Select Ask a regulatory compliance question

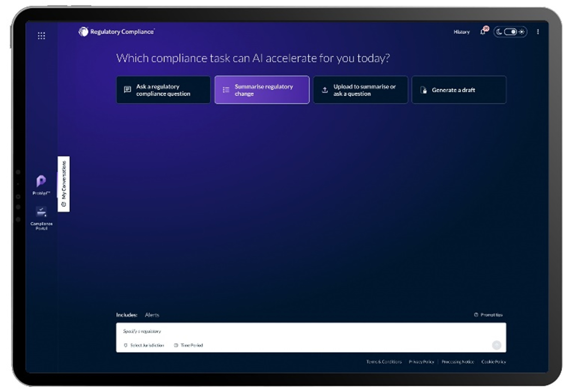click(163, 90)
